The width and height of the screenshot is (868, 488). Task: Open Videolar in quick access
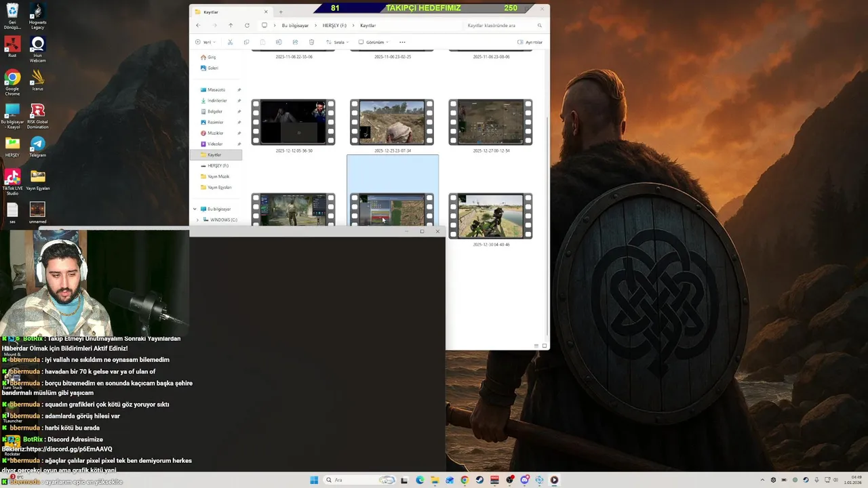point(215,144)
